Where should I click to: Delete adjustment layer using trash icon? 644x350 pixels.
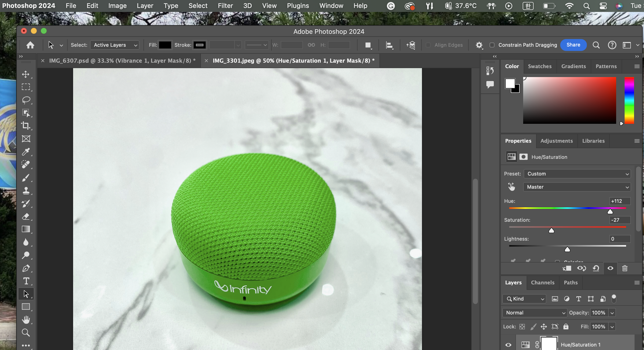pos(625,268)
